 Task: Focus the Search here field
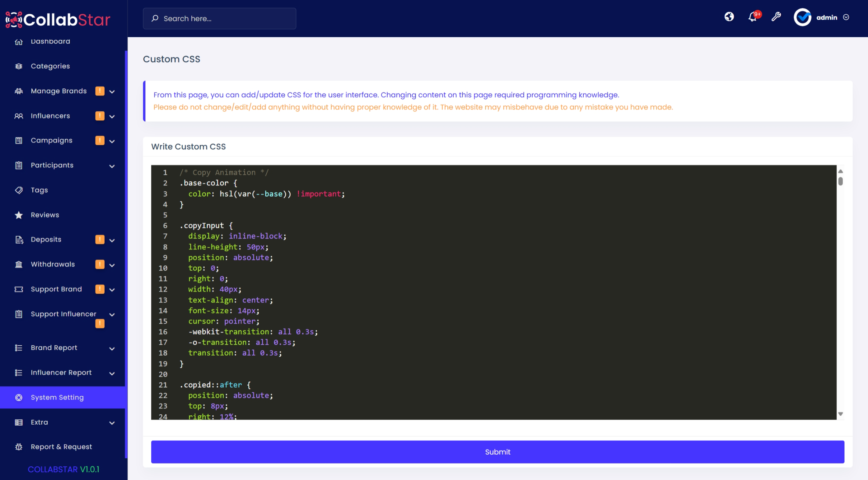click(219, 18)
